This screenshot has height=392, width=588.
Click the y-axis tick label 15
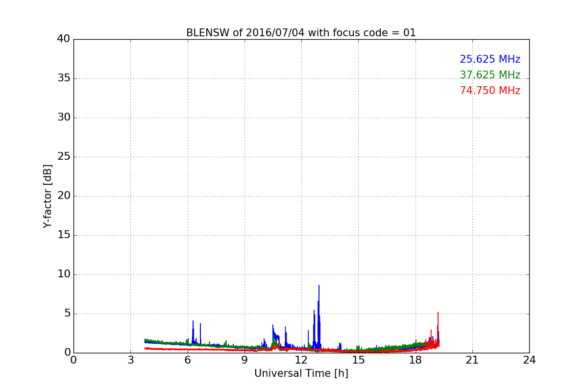[64, 235]
